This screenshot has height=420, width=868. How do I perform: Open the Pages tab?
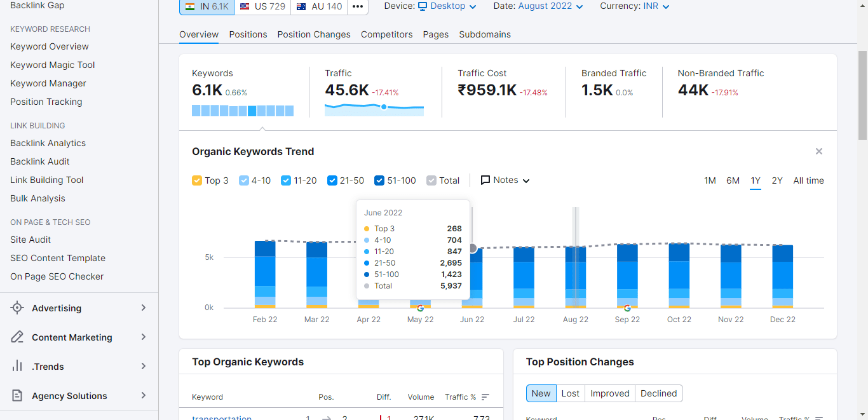436,34
